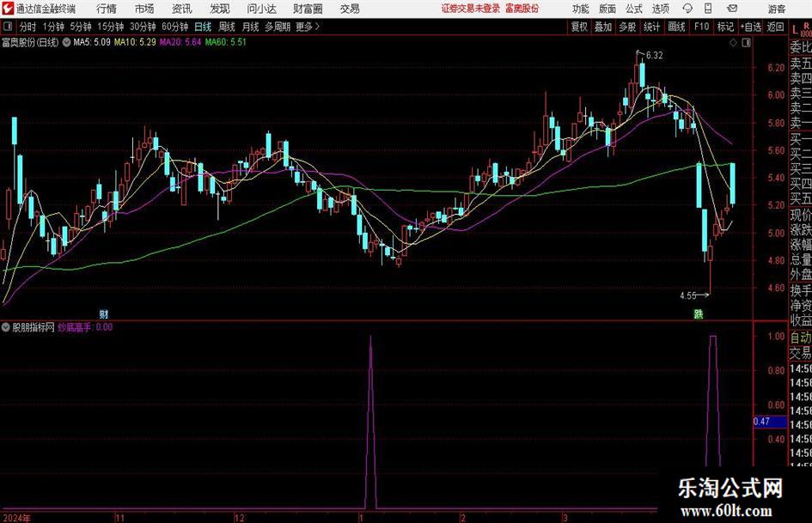Open the 交易 menu

(x=350, y=9)
